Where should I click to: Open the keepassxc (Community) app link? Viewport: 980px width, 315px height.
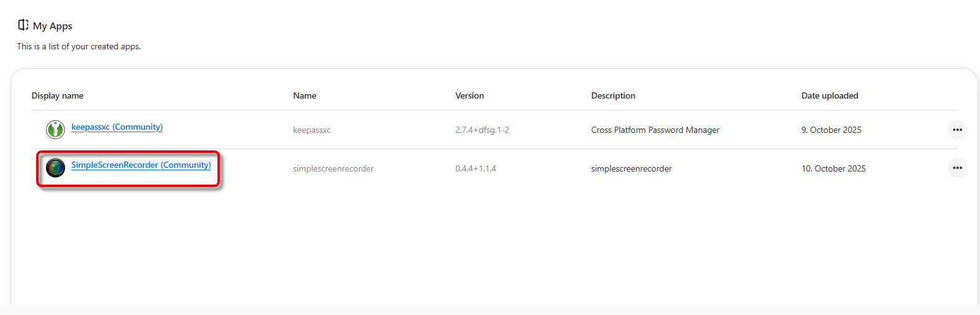tap(117, 127)
